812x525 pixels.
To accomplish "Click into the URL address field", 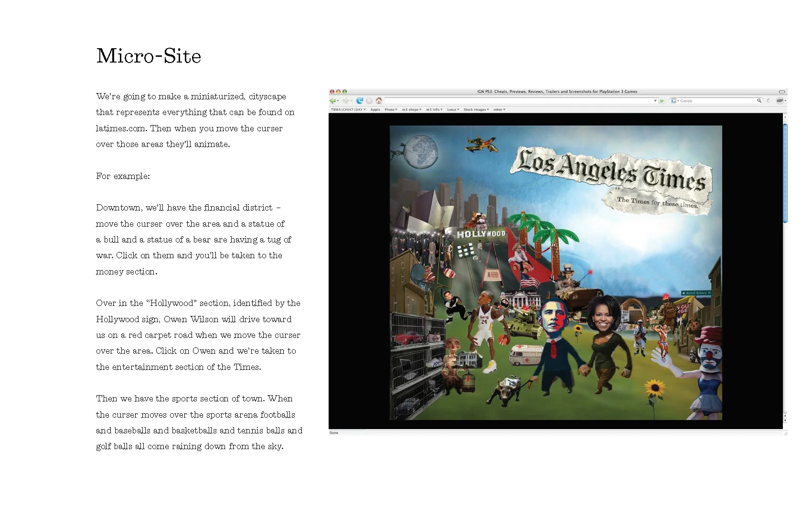I will click(x=519, y=101).
